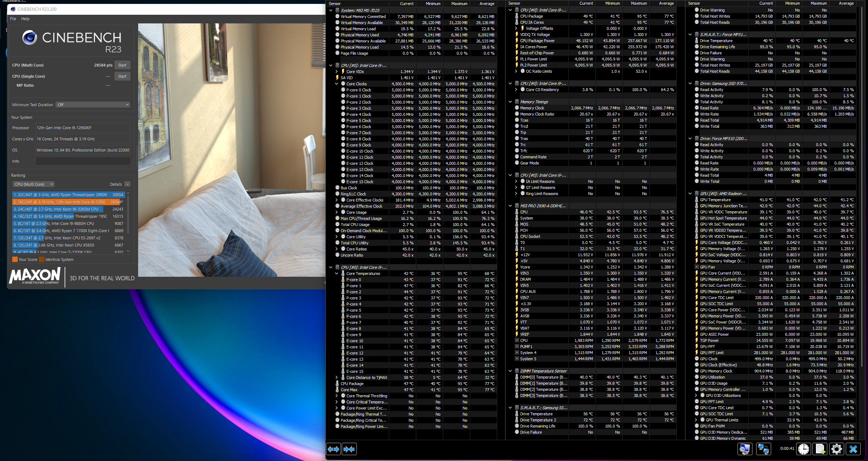Expand the GT Limit Reasons row

tap(516, 187)
